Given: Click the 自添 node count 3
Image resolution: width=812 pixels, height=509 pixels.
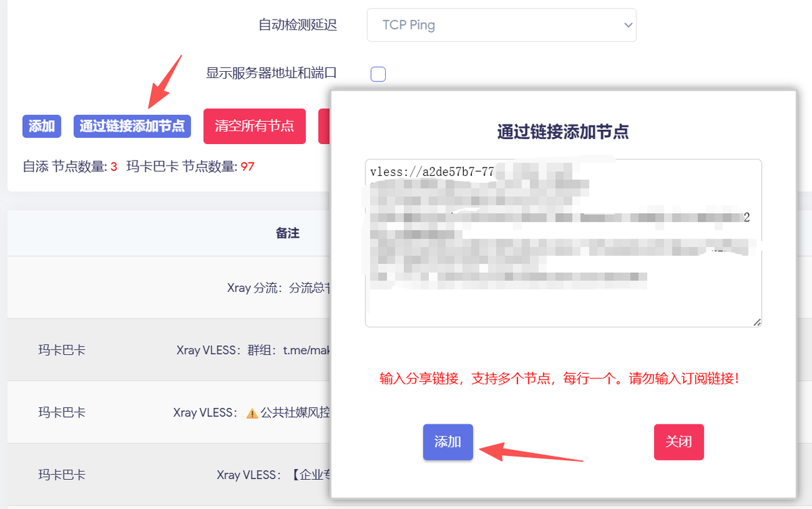Looking at the screenshot, I should 114,167.
